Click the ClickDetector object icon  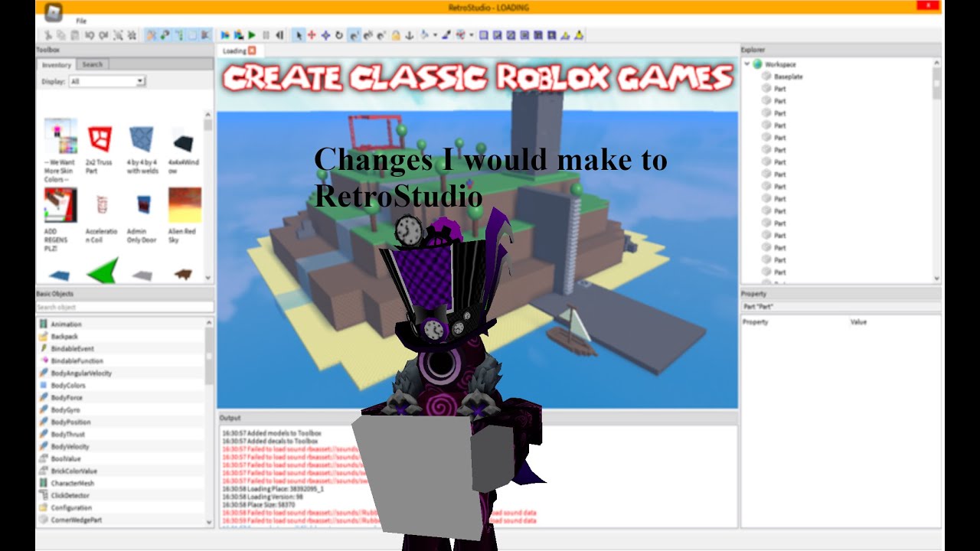coord(44,496)
